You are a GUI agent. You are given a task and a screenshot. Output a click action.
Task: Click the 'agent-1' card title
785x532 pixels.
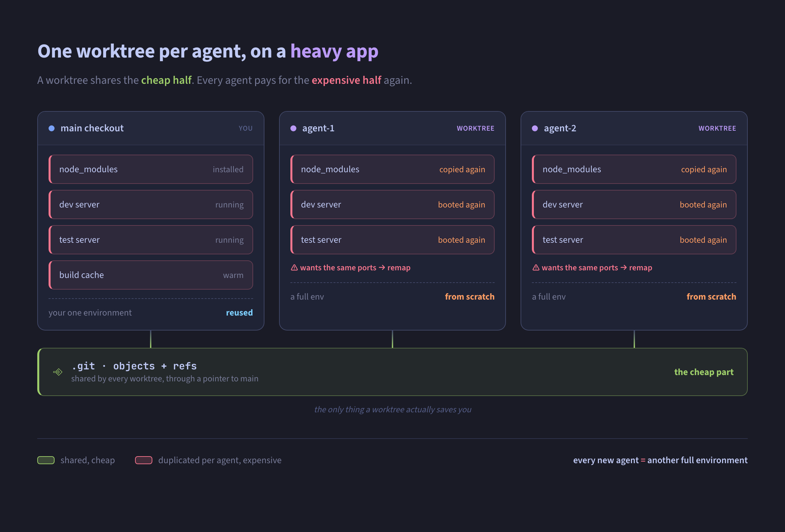pos(318,128)
